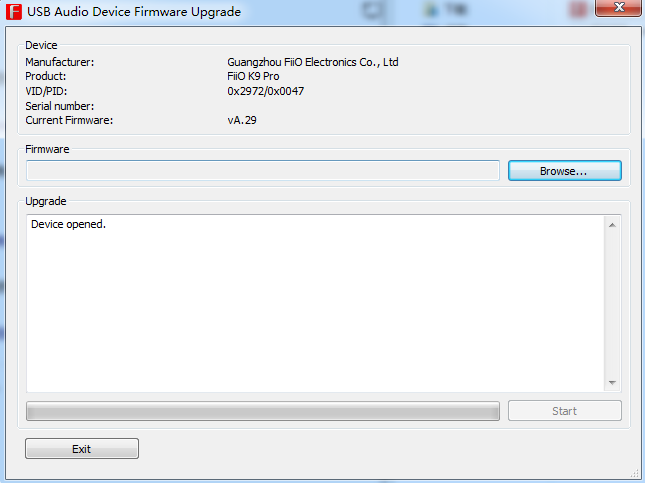Click the "Device opened." log message
The image size is (645, 483).
68,224
